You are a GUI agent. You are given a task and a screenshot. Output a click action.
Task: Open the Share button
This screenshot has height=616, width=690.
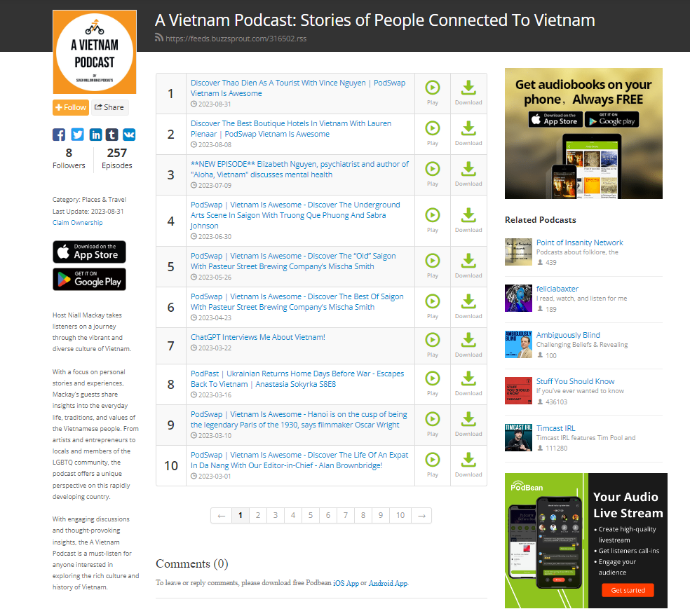point(109,107)
